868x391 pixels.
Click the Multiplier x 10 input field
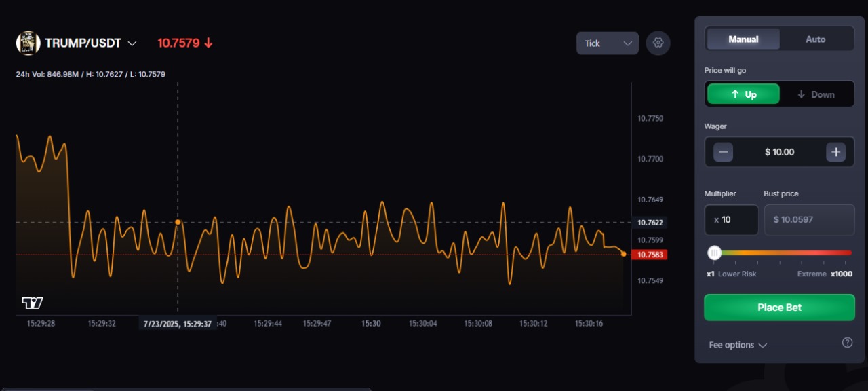coord(731,220)
